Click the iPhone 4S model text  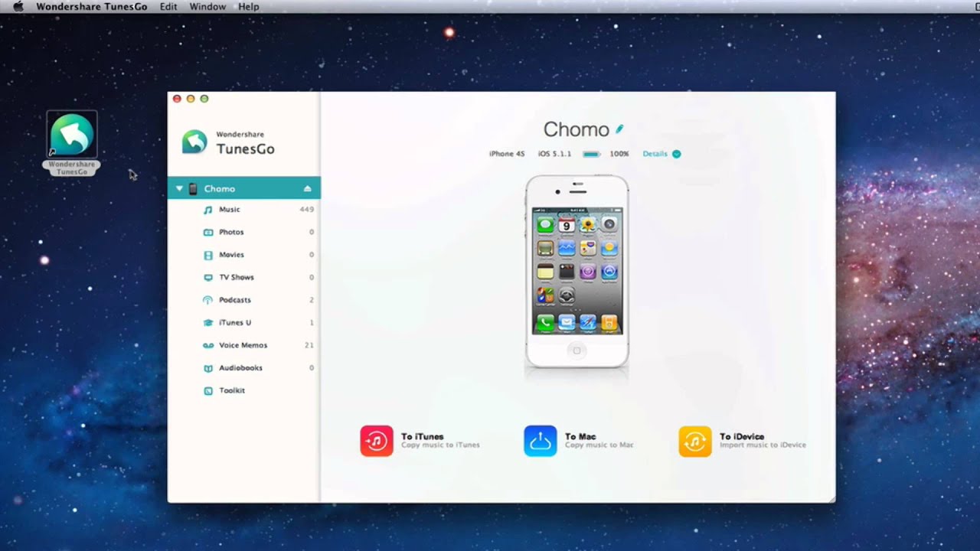[507, 154]
